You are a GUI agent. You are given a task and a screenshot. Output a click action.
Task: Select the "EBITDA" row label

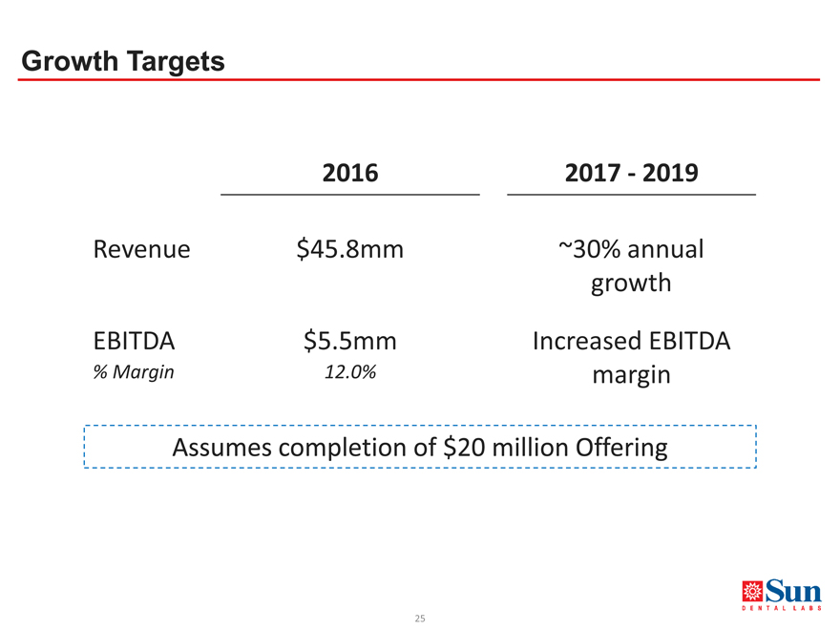tap(133, 341)
